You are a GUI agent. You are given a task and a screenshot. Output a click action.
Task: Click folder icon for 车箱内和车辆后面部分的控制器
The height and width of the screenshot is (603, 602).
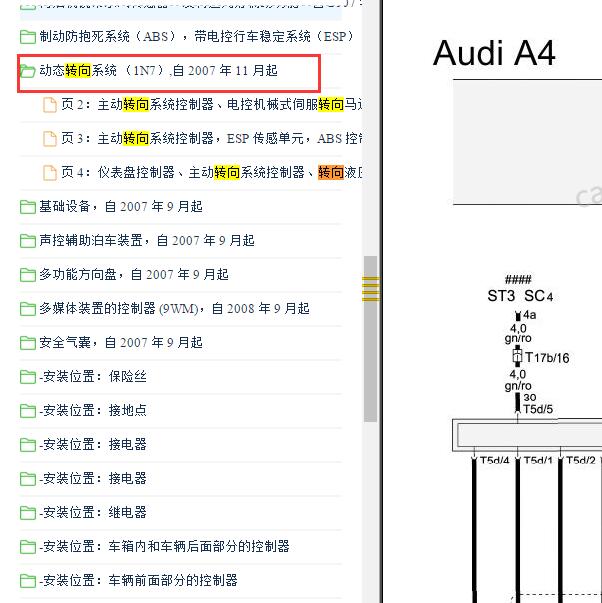coord(28,547)
